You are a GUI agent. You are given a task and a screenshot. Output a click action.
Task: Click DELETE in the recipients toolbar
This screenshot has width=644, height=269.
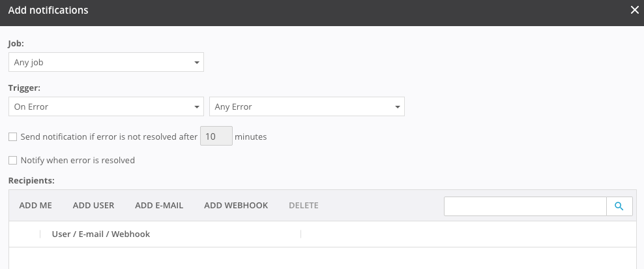303,206
